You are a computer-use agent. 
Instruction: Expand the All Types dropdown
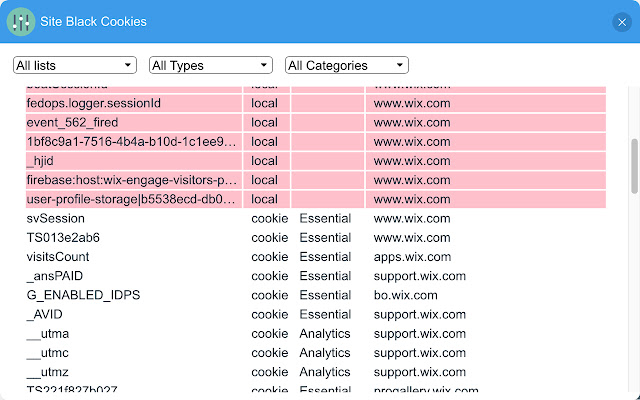[x=210, y=65]
